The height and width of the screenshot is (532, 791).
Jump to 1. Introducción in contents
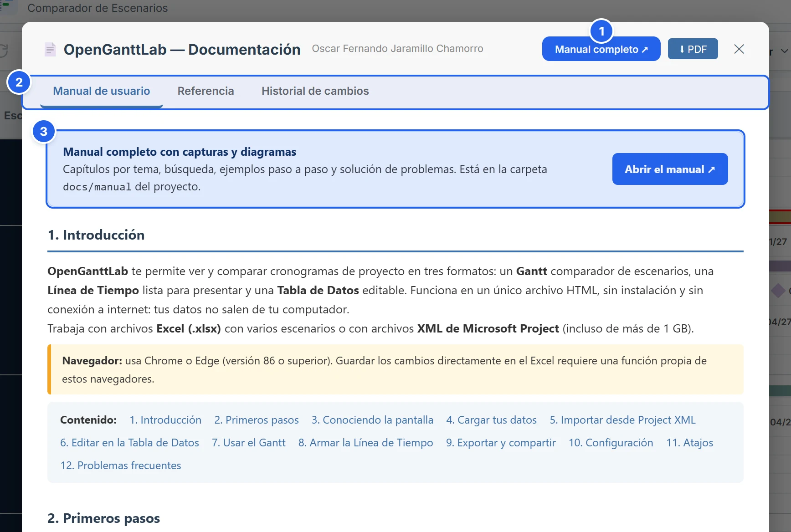[165, 420]
